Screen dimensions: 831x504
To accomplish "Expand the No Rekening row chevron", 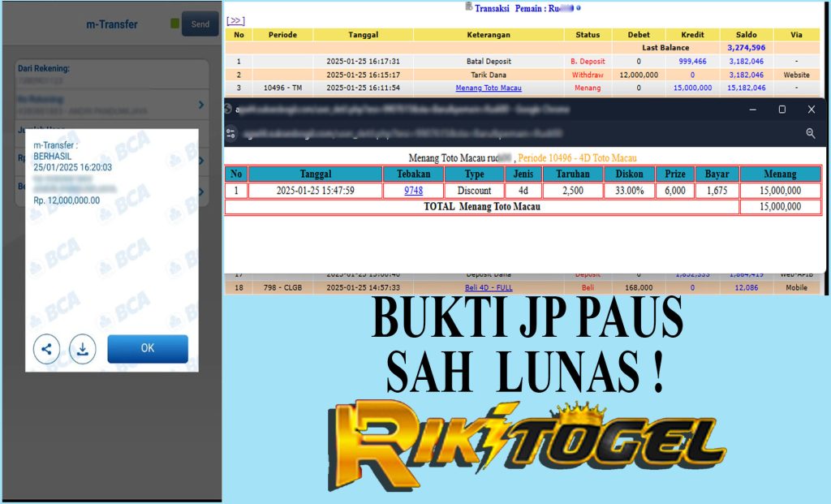I will [x=201, y=105].
